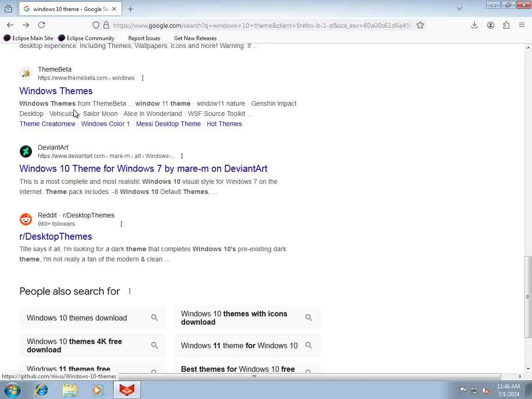Search Windows 10 themes 4K free download
Viewport: 532px width, 399px height.
93,345
